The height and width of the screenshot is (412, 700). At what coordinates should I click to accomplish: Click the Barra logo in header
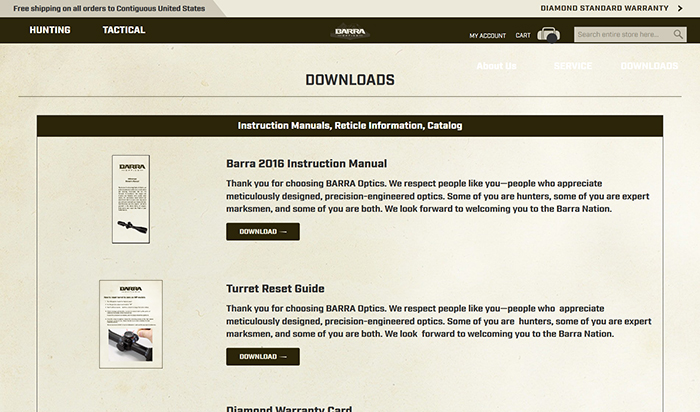click(x=350, y=32)
